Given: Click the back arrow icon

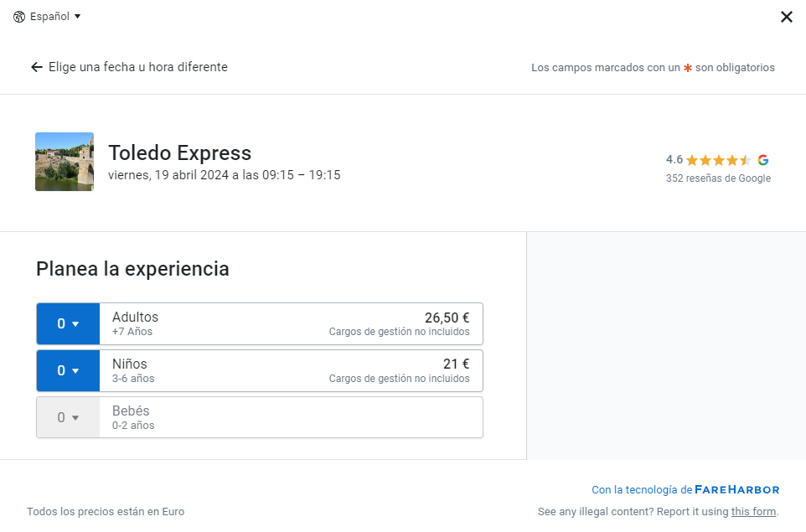Looking at the screenshot, I should tap(36, 67).
